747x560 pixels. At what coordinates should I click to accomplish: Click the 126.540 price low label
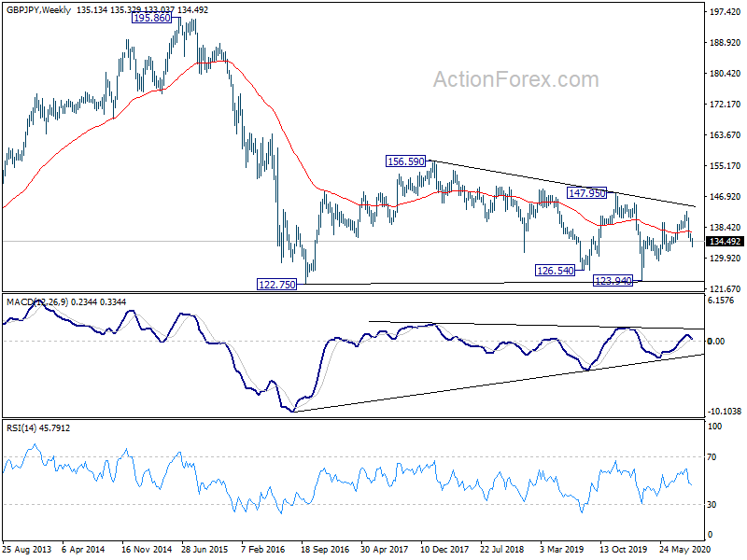click(555, 271)
